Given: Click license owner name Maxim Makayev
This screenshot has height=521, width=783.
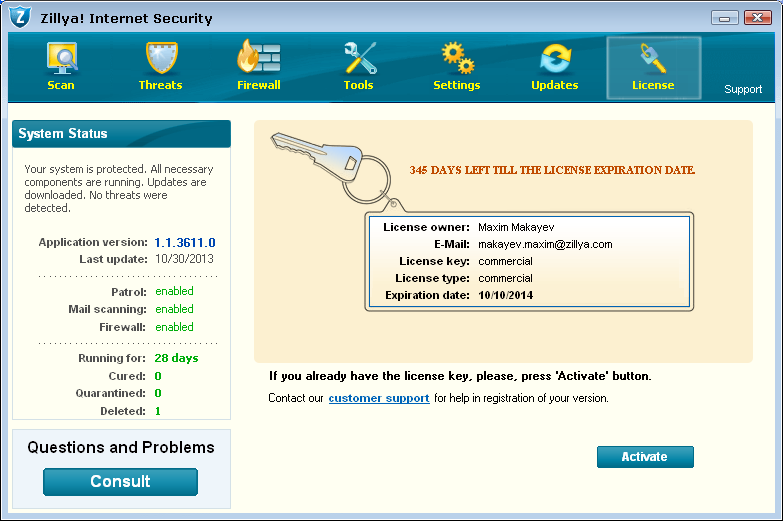Looking at the screenshot, I should click(x=516, y=227).
